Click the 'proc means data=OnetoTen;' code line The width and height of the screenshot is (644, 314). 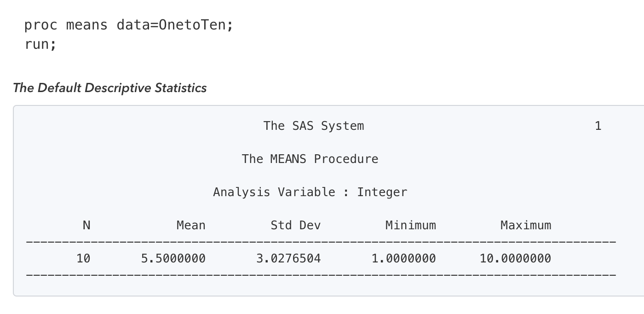tap(128, 25)
